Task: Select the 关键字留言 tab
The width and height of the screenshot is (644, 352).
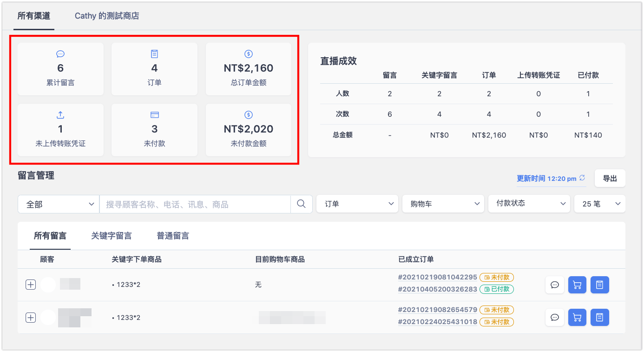Action: (x=112, y=236)
